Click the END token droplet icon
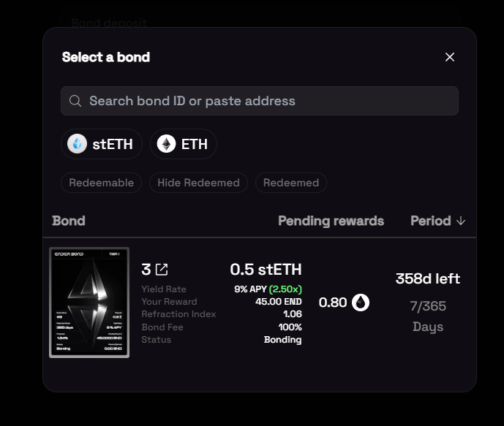This screenshot has height=426, width=504. (x=361, y=303)
